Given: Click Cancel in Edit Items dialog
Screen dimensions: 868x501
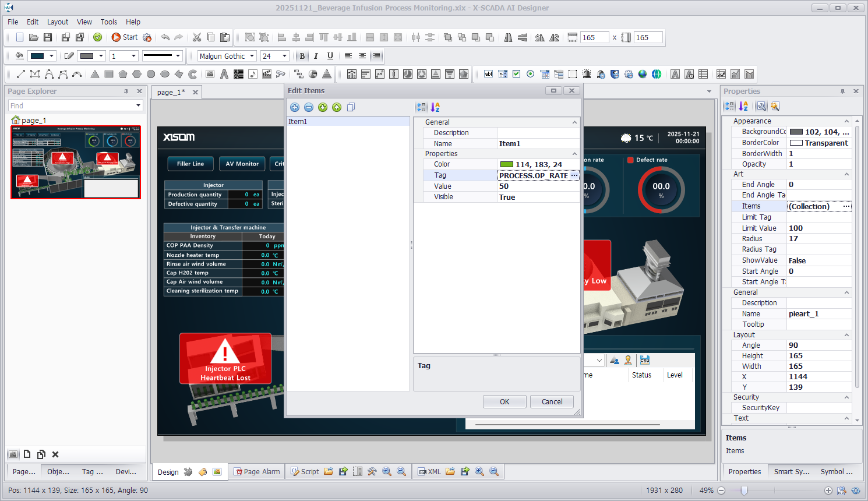Looking at the screenshot, I should coord(552,402).
